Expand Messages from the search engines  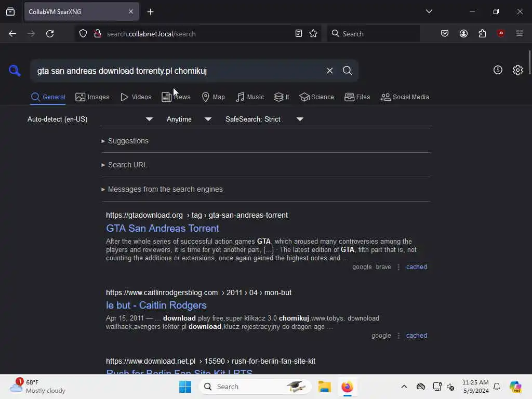tap(162, 189)
